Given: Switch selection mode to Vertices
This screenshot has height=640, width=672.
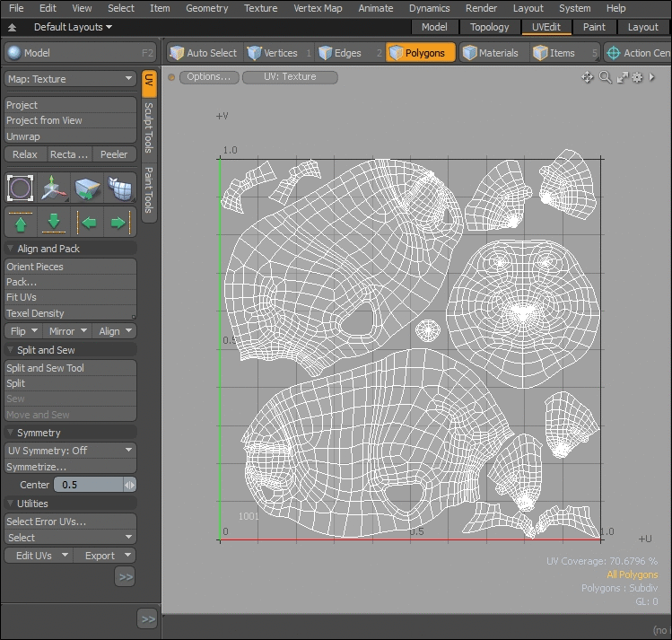Looking at the screenshot, I should (x=272, y=53).
